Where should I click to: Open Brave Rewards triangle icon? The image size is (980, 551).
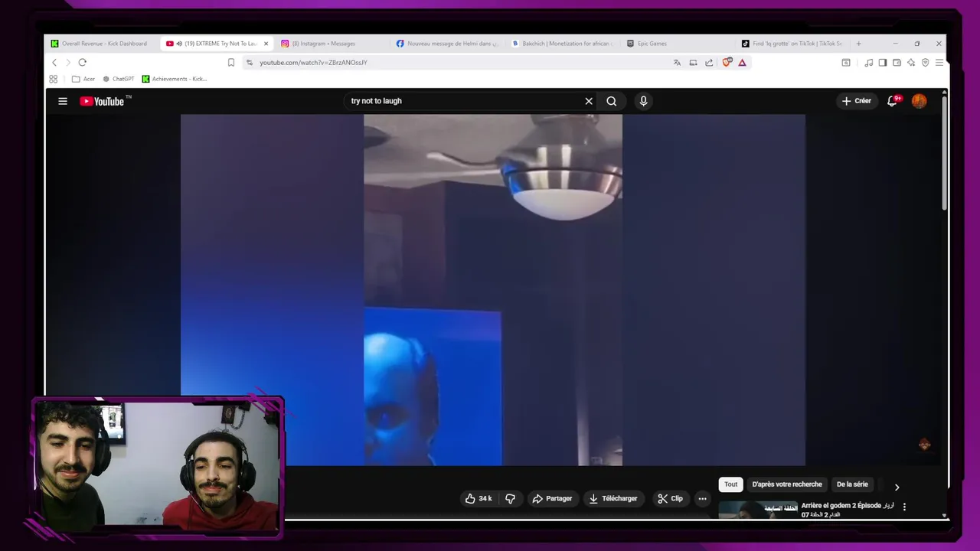pyautogui.click(x=742, y=62)
